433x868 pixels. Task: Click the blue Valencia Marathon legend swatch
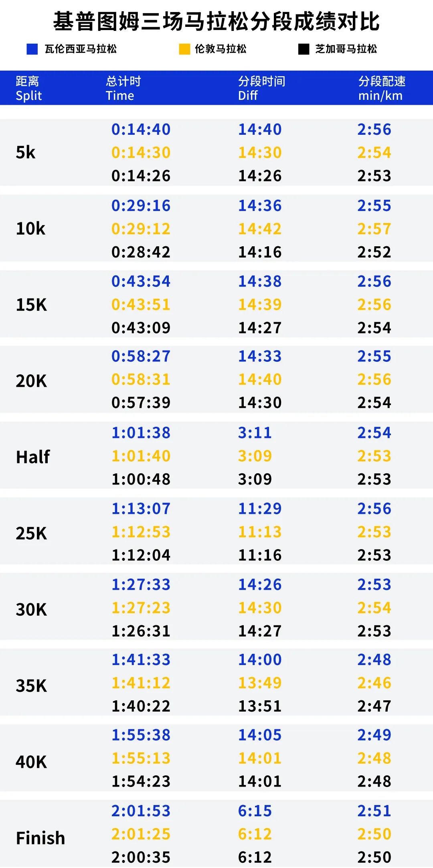pos(32,49)
